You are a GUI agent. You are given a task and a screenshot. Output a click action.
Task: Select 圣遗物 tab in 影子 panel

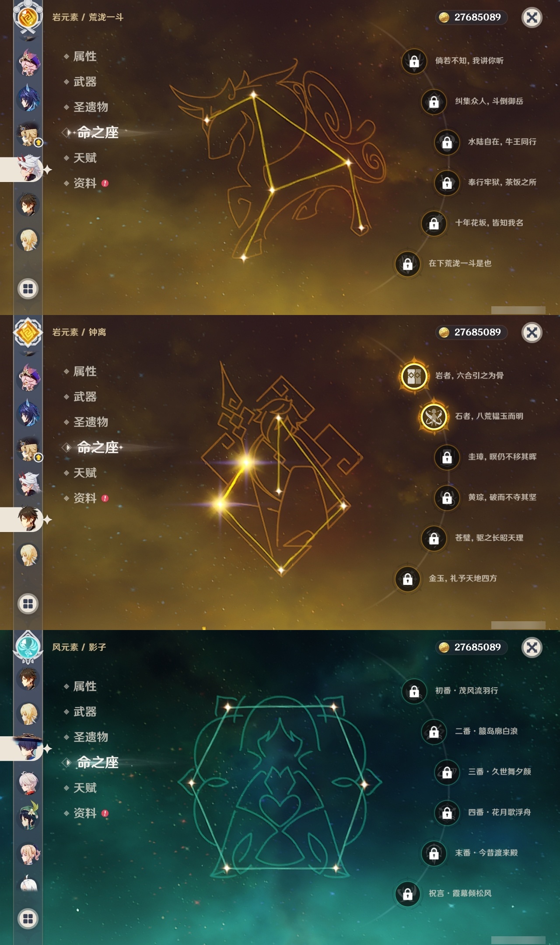click(91, 737)
